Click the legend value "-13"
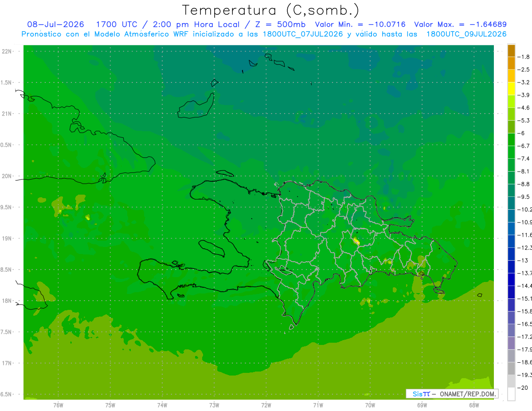Image resolution: width=532 pixels, height=411 pixels. coord(524,260)
